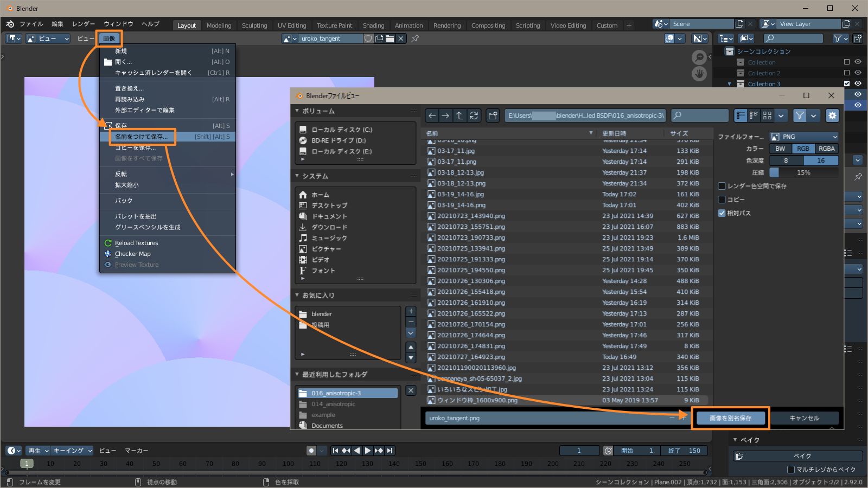
Task: Click the zoom gizmo in image editor
Action: point(699,57)
